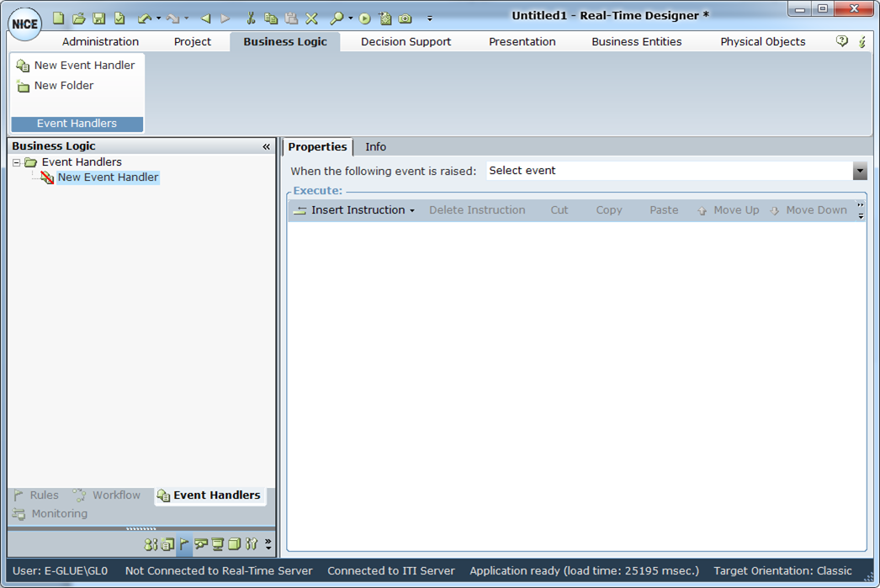Click the green Run play icon
This screenshot has width=880, height=588.
pyautogui.click(x=365, y=18)
